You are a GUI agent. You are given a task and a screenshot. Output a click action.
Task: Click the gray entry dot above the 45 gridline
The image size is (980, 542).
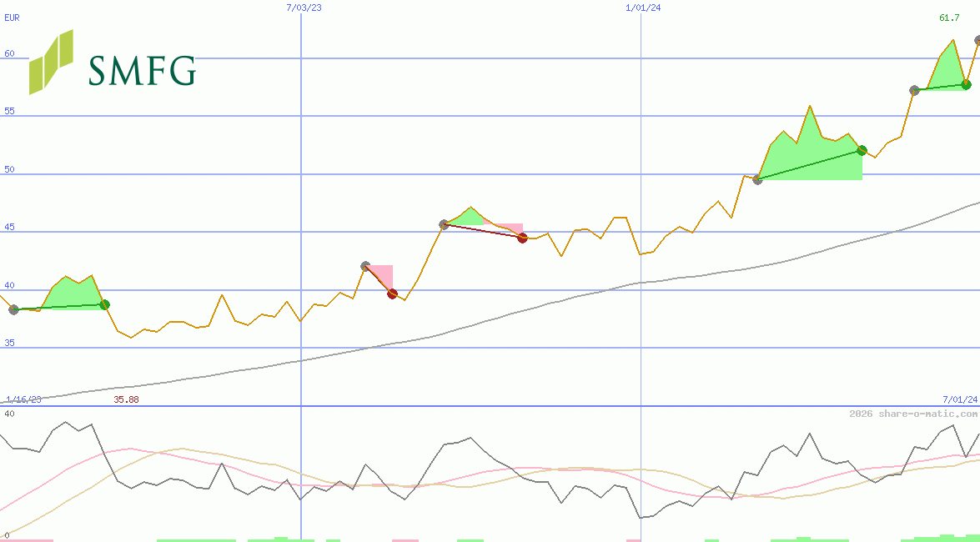click(x=442, y=223)
